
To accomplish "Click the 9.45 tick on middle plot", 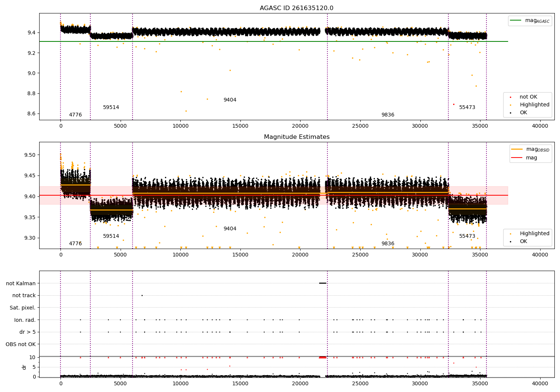I will [30, 176].
